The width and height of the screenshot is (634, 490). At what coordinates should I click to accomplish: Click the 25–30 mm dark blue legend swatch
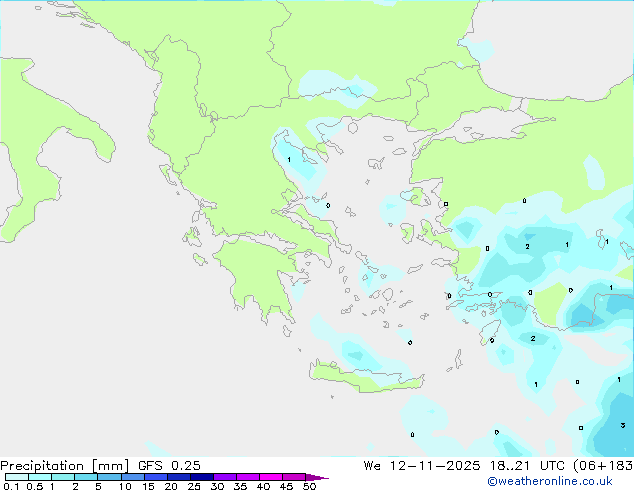(x=202, y=477)
